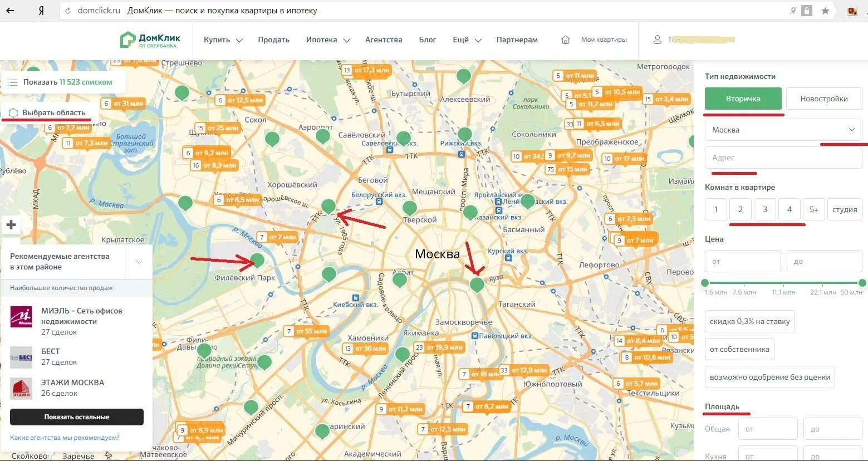The width and height of the screenshot is (868, 461).
Task: Click the page reload icon
Action: (68, 11)
